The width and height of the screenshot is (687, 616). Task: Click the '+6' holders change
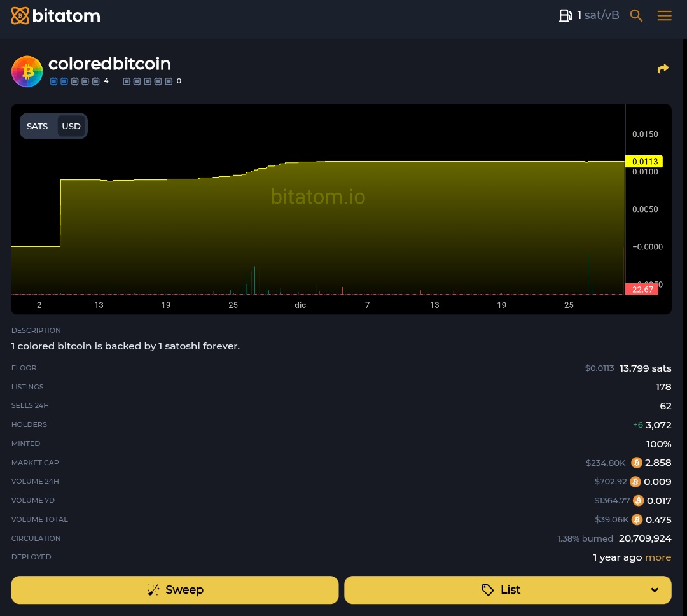tap(638, 425)
